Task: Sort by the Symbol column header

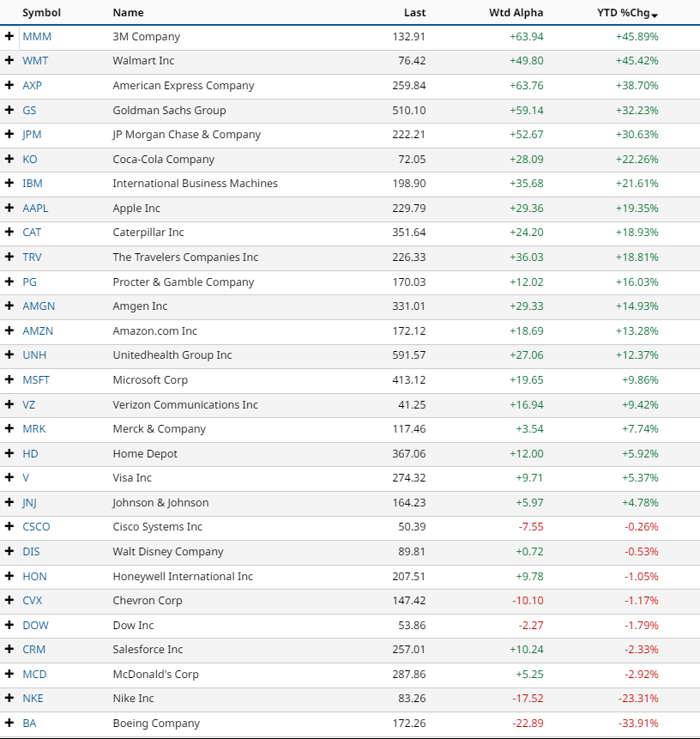Action: click(x=41, y=13)
